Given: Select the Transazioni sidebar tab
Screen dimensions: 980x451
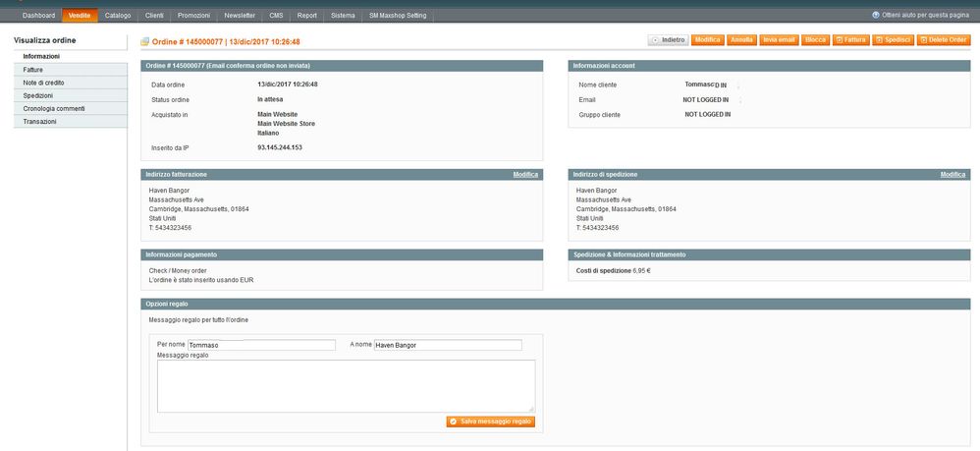Looking at the screenshot, I should pos(70,122).
